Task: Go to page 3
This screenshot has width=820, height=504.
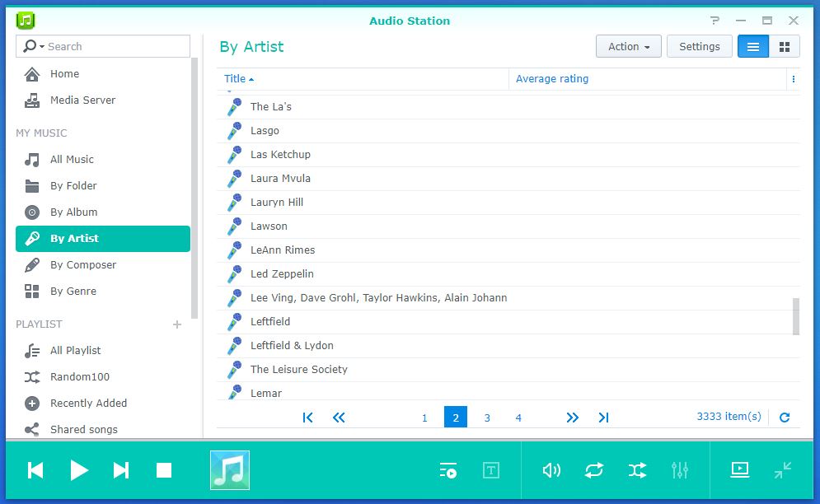Action: pos(487,418)
